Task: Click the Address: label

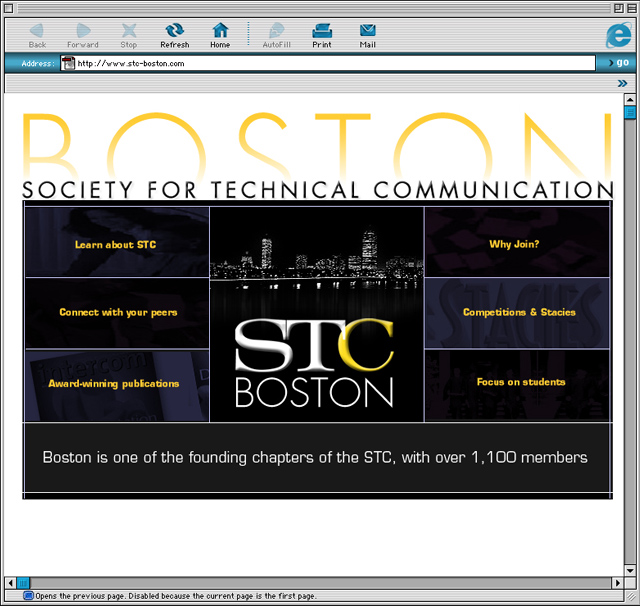Action: [38, 64]
